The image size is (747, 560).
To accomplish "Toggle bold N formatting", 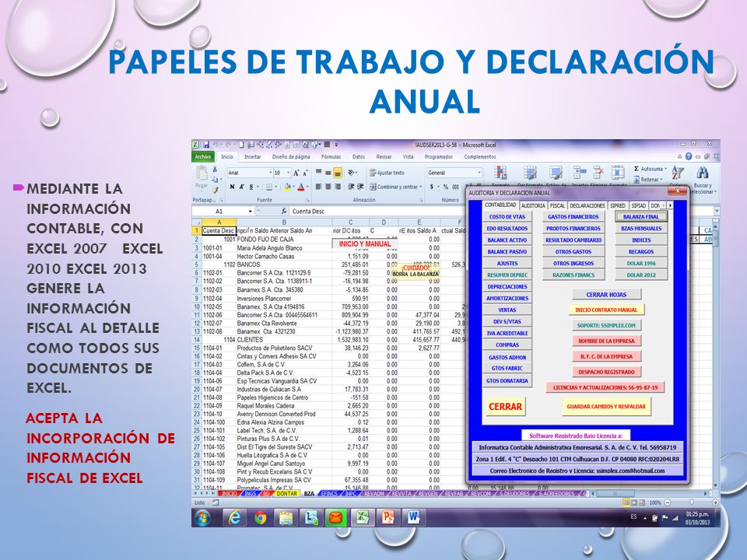I will [x=232, y=187].
